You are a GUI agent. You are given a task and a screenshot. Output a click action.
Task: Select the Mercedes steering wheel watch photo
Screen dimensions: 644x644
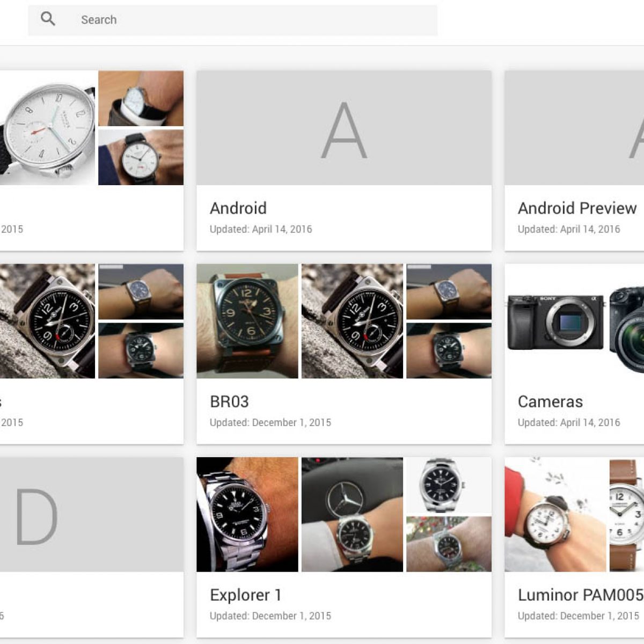point(352,514)
